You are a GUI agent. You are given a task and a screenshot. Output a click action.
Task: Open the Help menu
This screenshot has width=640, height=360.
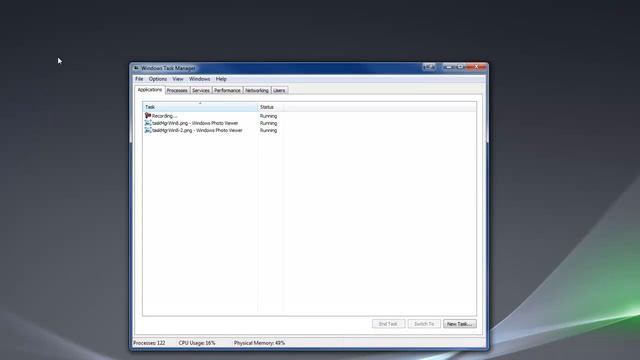point(221,79)
